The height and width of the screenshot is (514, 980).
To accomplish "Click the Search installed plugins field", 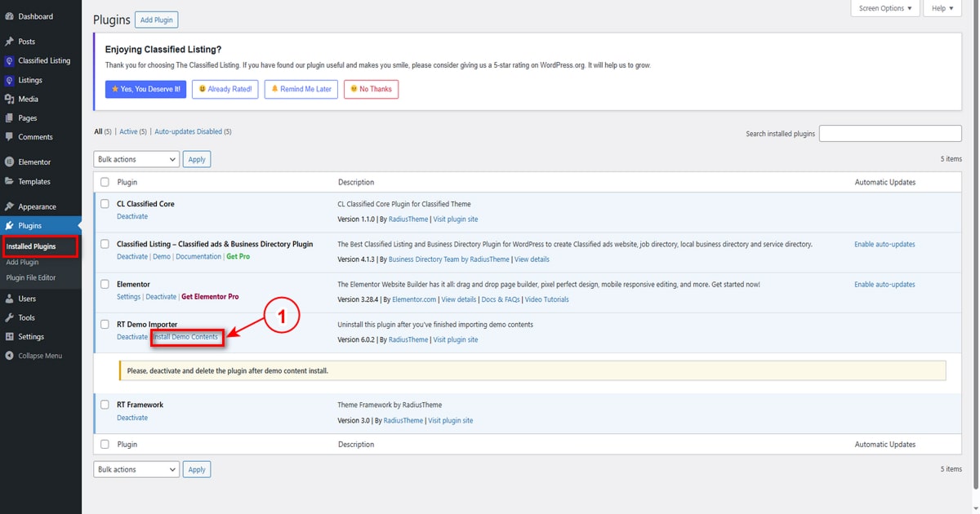I will pos(890,134).
